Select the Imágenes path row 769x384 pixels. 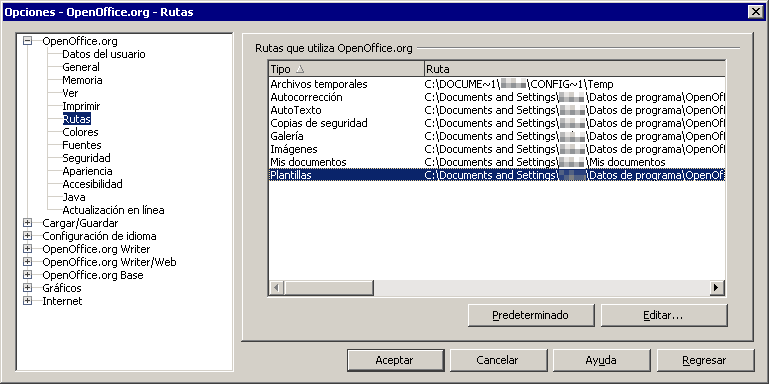497,149
